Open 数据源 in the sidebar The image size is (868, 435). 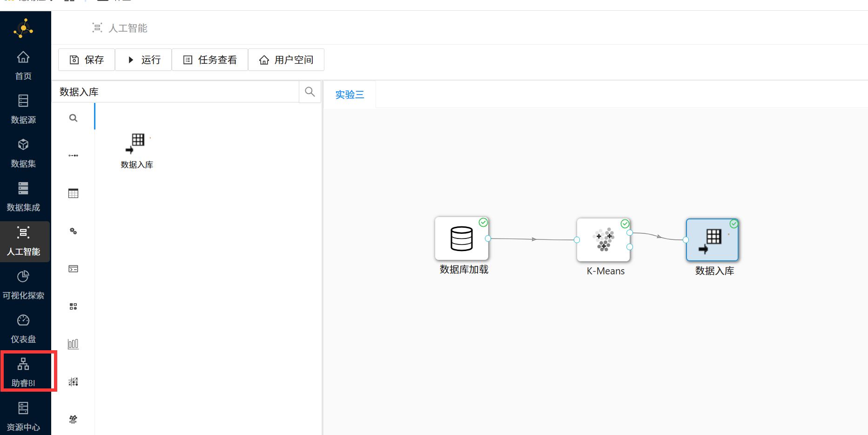pos(23,109)
